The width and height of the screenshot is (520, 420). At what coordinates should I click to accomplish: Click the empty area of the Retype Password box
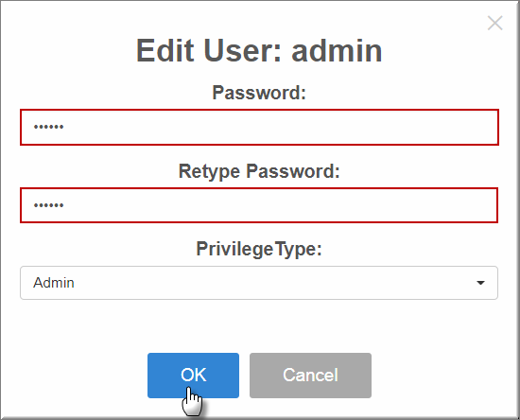pos(282,205)
